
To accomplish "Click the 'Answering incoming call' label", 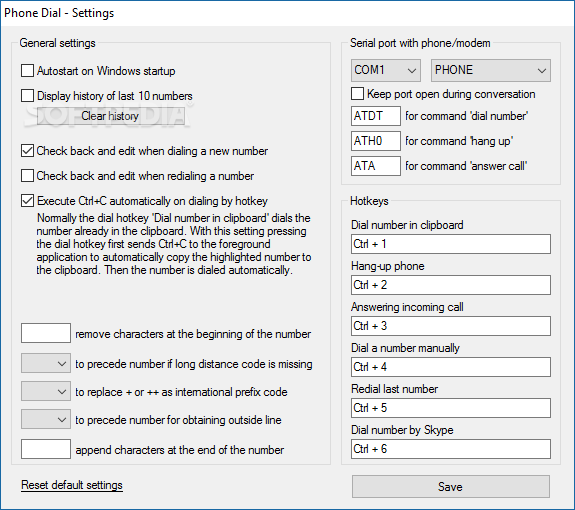I will coord(407,307).
